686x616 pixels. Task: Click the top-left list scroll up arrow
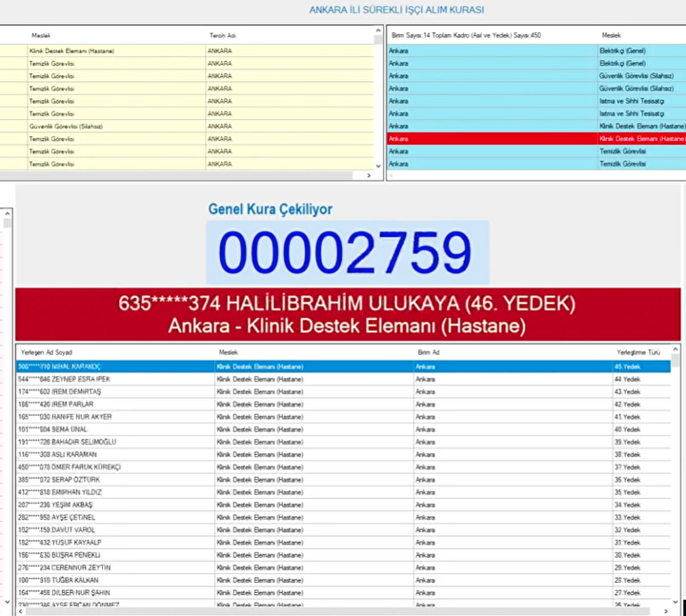378,30
